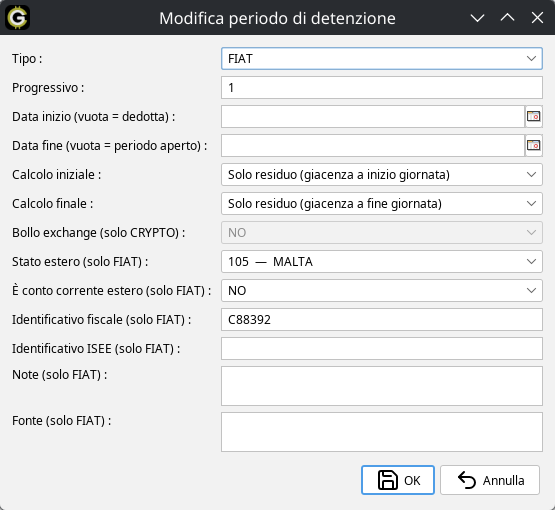Click the 'Stato estero (solo FIAT) :' label
The image size is (555, 510).
click(x=80, y=262)
